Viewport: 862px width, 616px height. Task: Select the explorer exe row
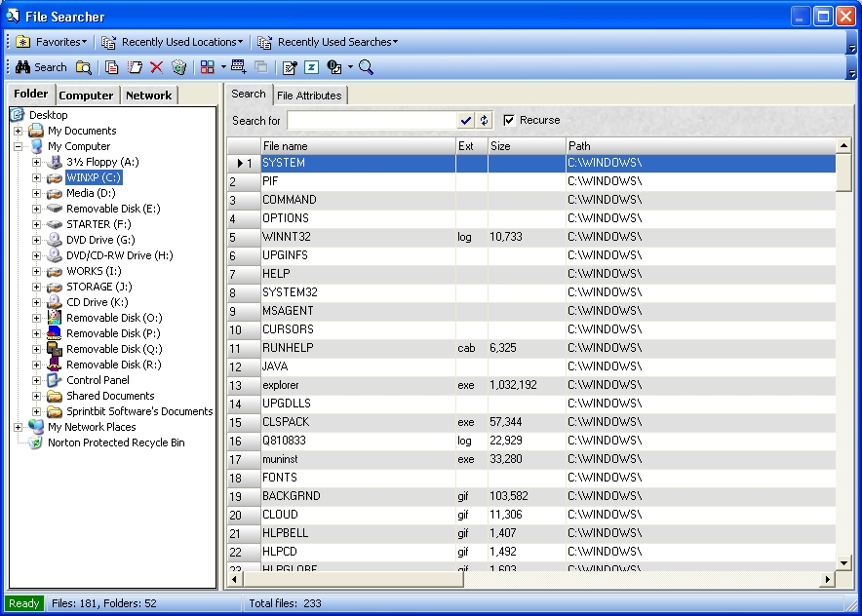pos(531,385)
